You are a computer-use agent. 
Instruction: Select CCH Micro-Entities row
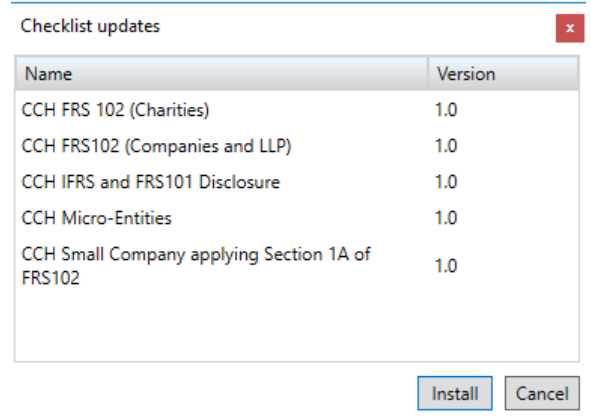point(297,218)
